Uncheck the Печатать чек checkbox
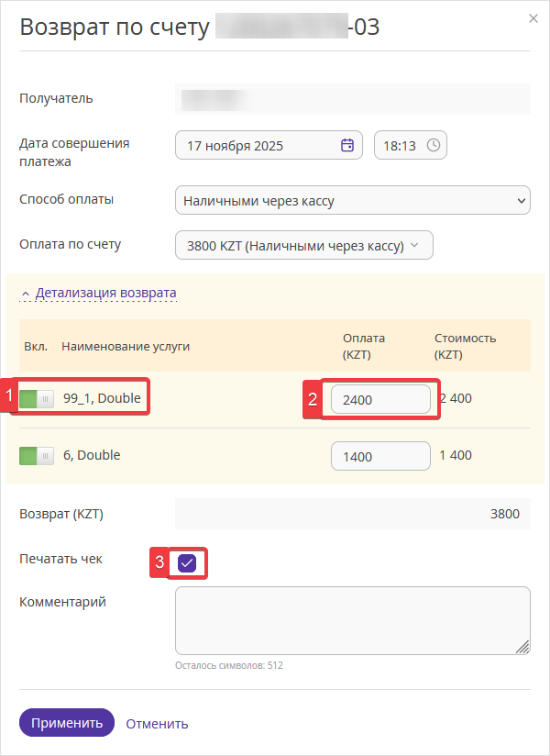The image size is (550, 756). 188,562
